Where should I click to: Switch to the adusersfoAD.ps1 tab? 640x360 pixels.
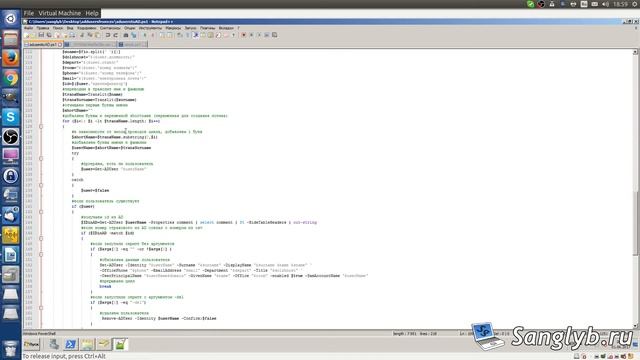click(x=43, y=44)
